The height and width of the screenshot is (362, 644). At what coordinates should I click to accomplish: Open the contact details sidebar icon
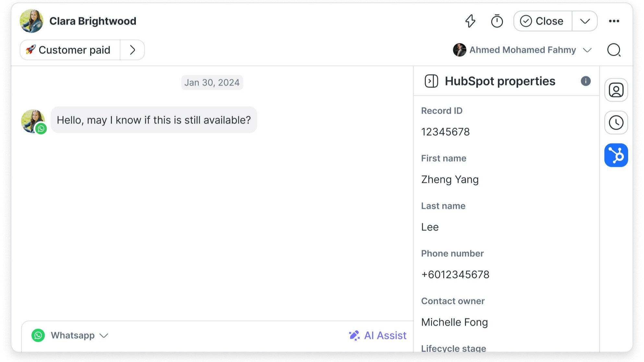[x=616, y=90]
